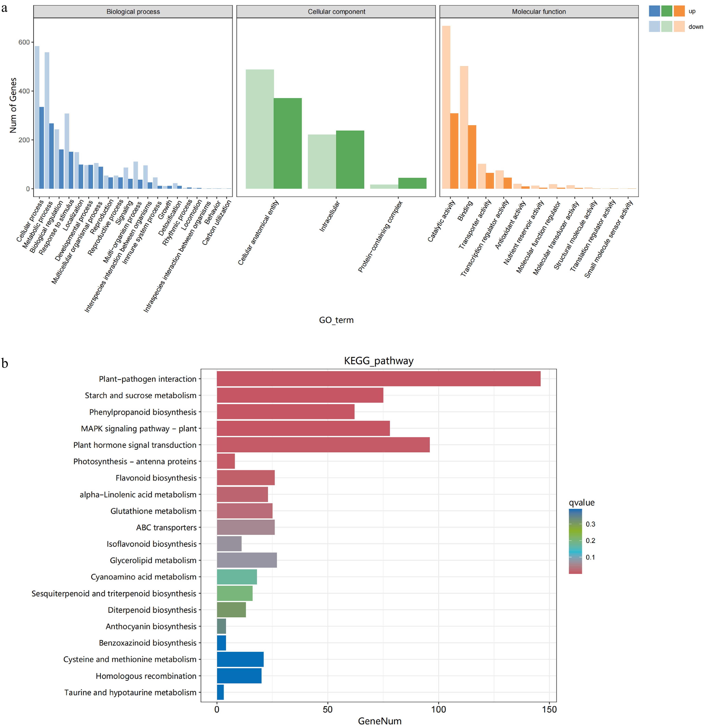708x728 pixels.
Task: Click the Cyanoamino acid metabolism teal bar
Action: pos(237,577)
